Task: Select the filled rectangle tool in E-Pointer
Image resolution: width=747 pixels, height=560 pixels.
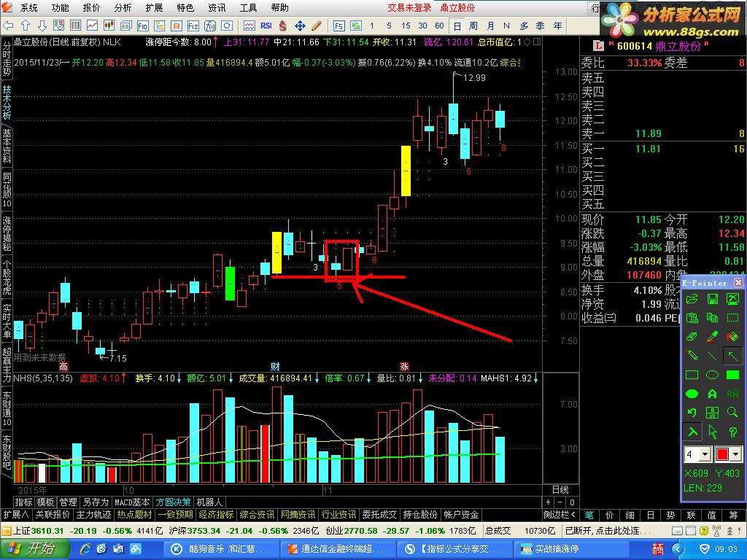Action: pyautogui.click(x=732, y=375)
